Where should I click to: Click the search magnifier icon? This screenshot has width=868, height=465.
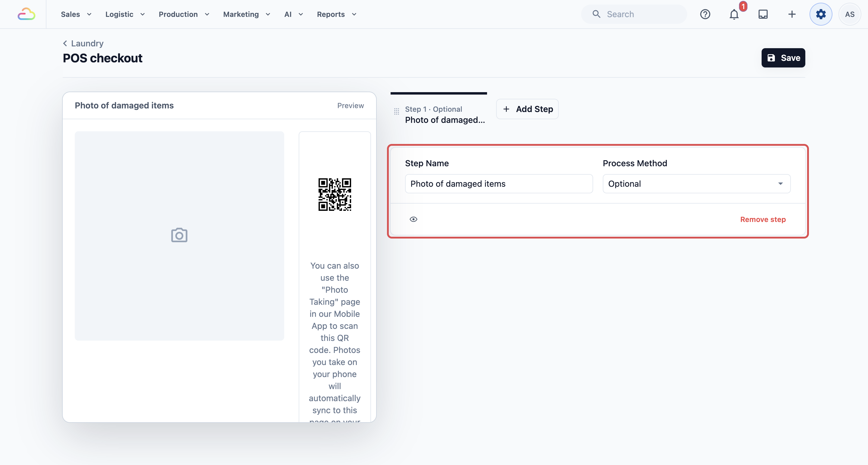point(596,14)
